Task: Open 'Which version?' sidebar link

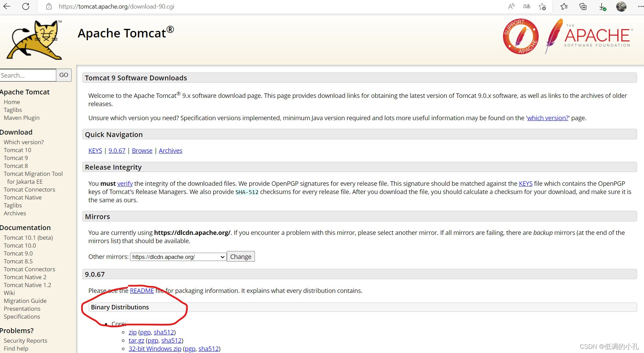Action: pyautogui.click(x=24, y=142)
